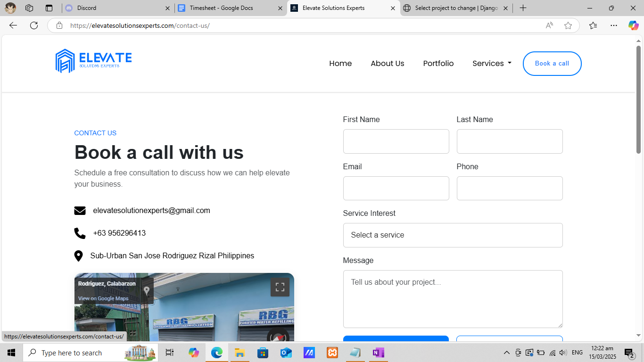The image size is (644, 362).
Task: Show hidden system tray icons chevron
Action: (x=507, y=353)
